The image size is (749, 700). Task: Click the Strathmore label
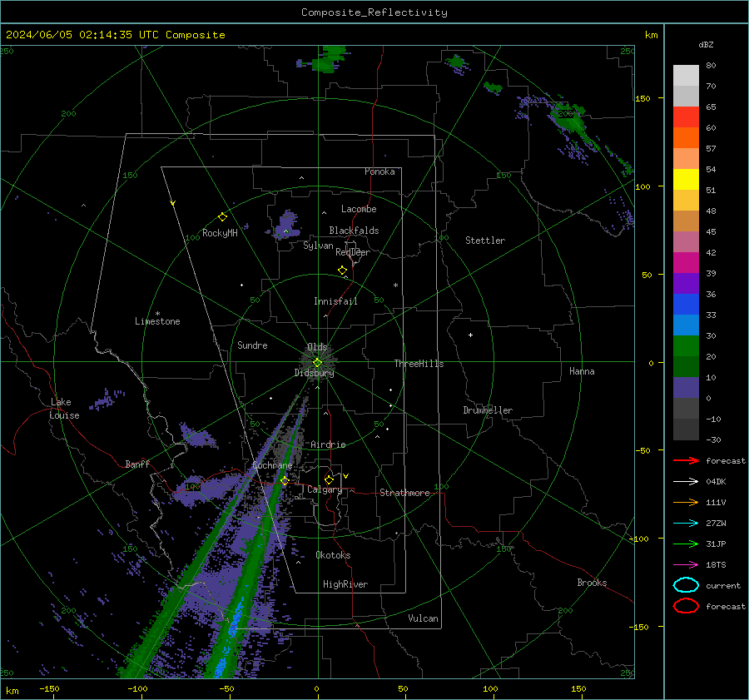404,493
